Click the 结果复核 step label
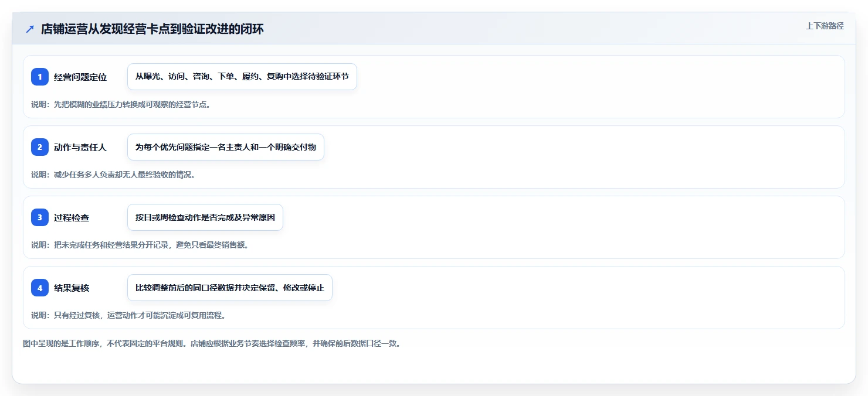This screenshot has height=396, width=868. coord(72,288)
